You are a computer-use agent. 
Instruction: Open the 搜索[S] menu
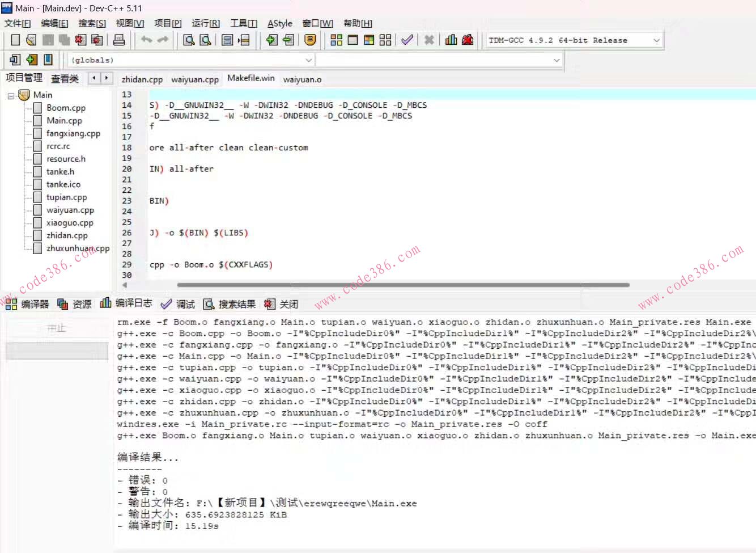(92, 23)
